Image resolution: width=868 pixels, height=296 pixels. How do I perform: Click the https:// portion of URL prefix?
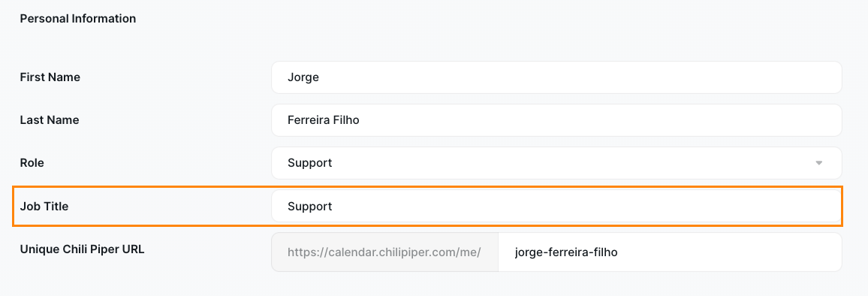click(x=304, y=252)
